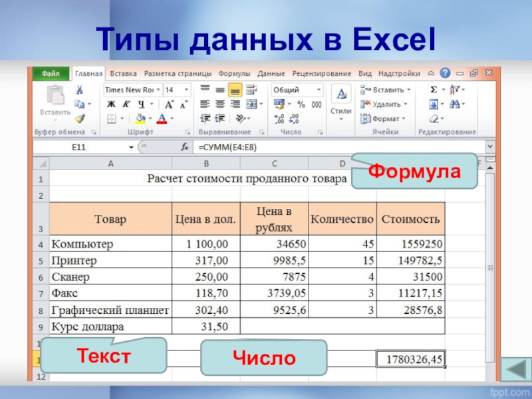This screenshot has height=399, width=532.
Task: Apply percent style format
Action: point(301,104)
